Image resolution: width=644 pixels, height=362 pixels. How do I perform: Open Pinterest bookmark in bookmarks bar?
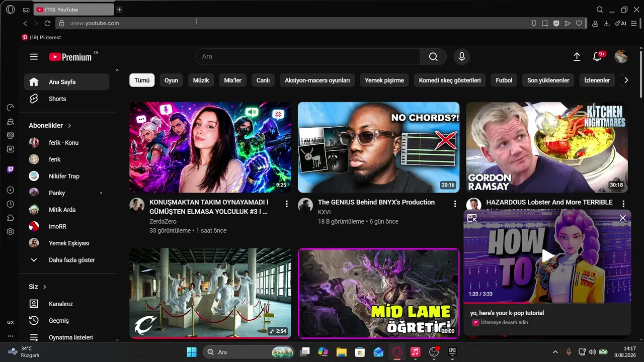coord(41,38)
